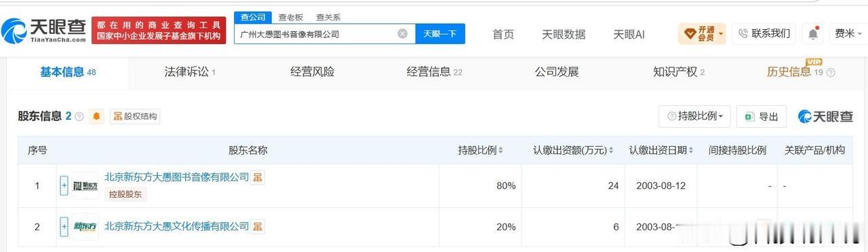Click the orange shareholder alert bell icon
Viewport: 868px width, 252px height.
97,116
